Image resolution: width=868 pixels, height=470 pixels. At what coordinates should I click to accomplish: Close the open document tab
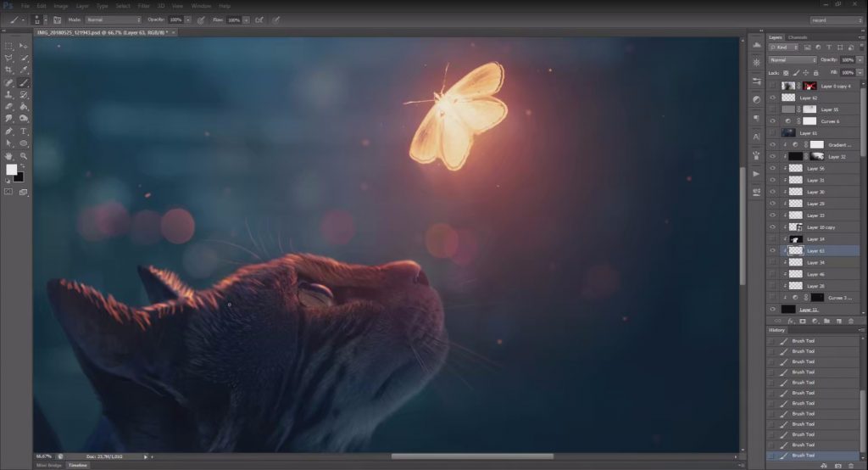click(x=173, y=33)
